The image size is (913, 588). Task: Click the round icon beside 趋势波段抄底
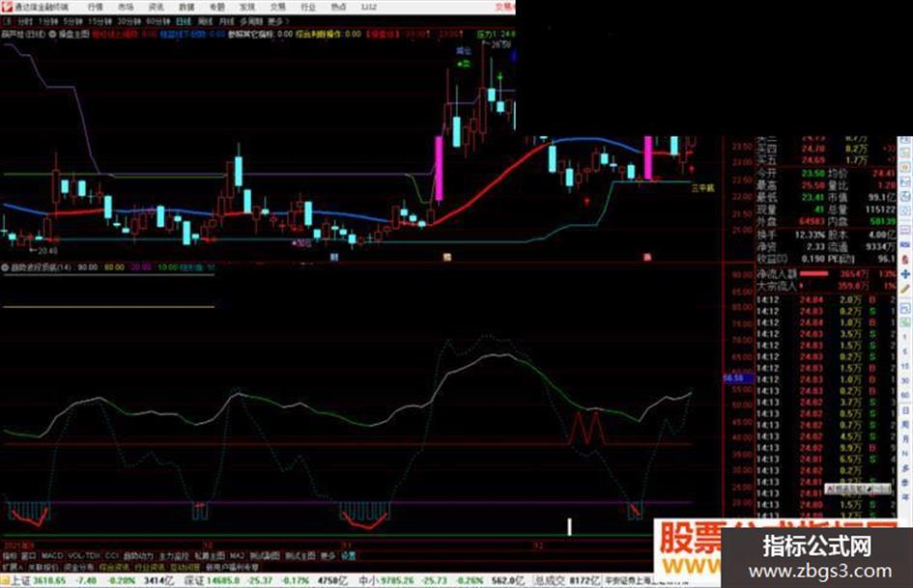(x=5, y=267)
